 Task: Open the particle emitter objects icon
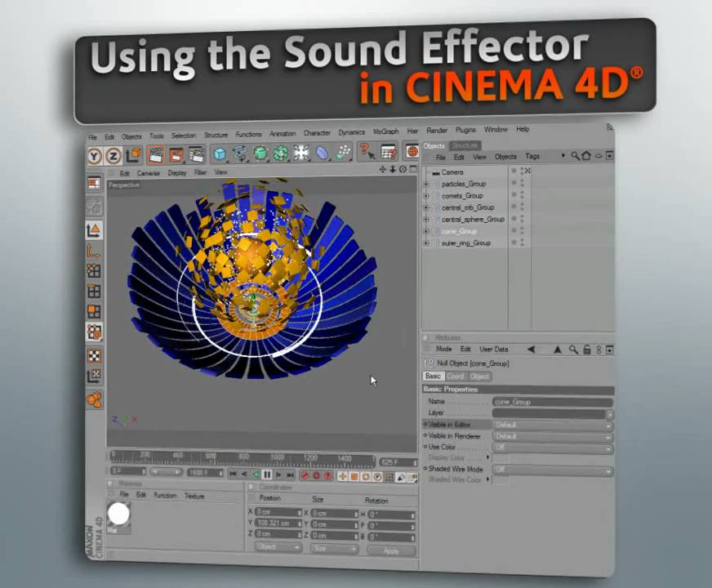click(x=343, y=152)
